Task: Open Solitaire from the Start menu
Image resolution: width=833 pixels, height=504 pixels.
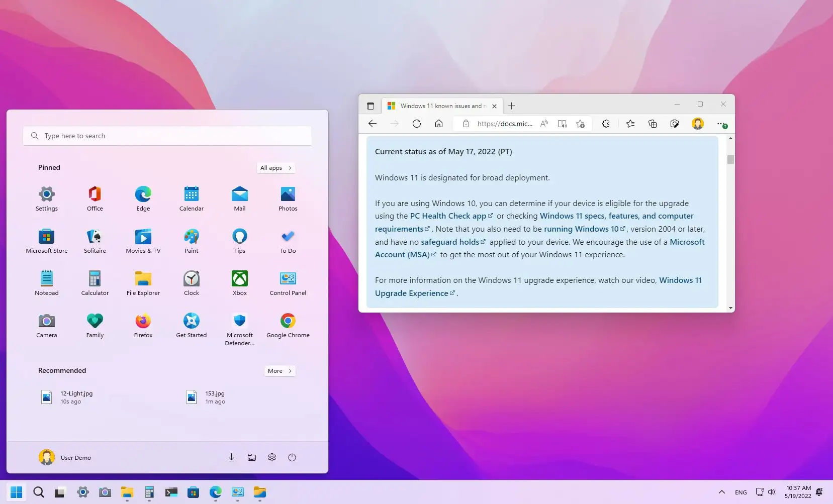Action: [x=95, y=240]
